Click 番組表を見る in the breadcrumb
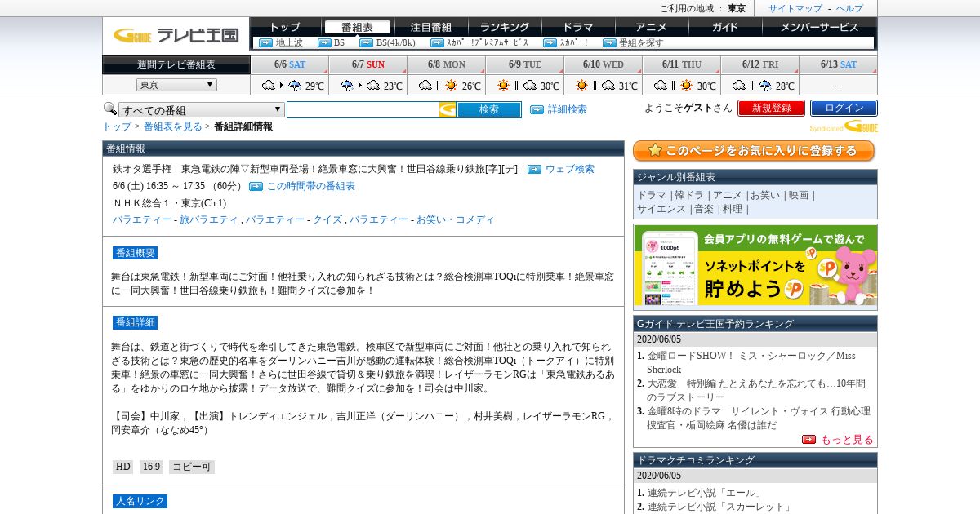The width and height of the screenshot is (980, 514). click(173, 126)
